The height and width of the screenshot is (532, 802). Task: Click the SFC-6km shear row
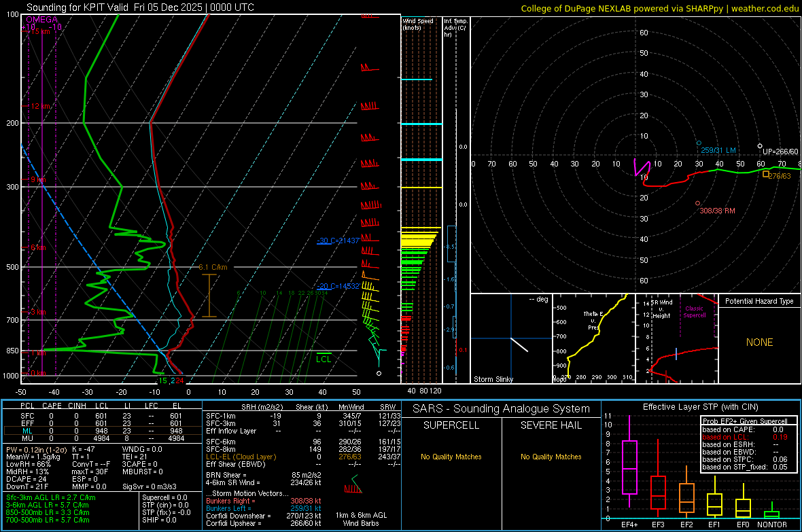click(303, 442)
